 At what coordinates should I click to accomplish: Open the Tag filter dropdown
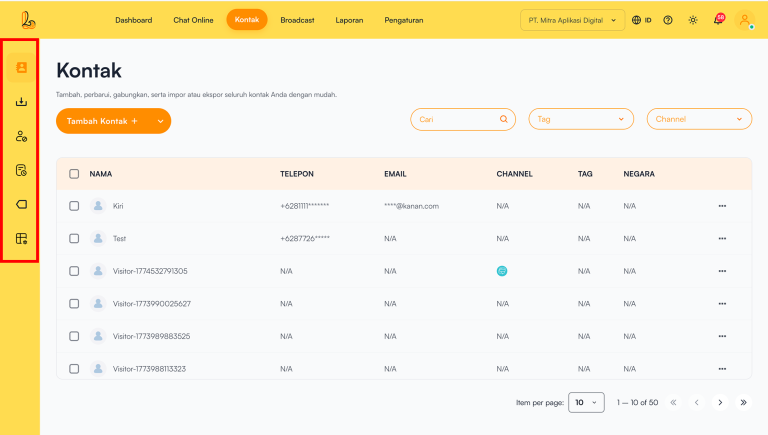[x=581, y=119]
